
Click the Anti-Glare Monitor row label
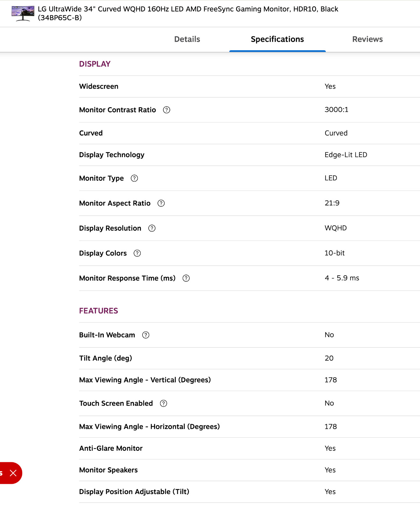(111, 448)
